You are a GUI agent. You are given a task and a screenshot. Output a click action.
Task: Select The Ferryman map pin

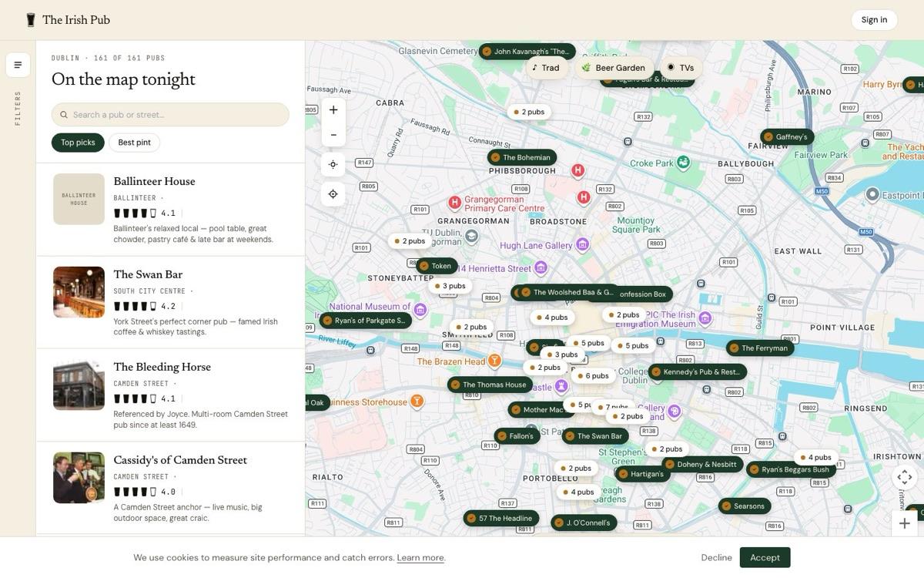click(x=758, y=348)
